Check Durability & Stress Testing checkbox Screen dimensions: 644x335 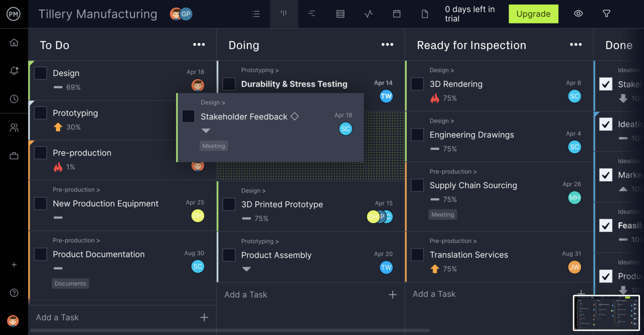pyautogui.click(x=229, y=84)
